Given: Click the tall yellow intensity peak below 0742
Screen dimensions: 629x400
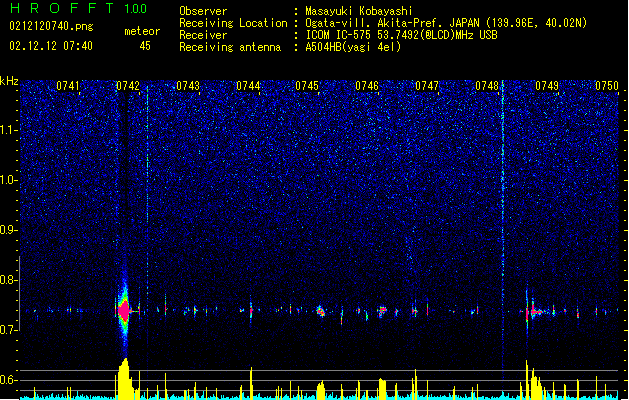Looking at the screenshot, I should click(x=124, y=379).
